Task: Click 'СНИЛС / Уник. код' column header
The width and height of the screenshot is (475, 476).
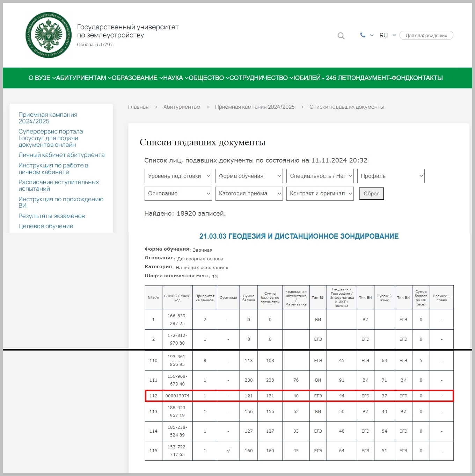Action: 177,298
